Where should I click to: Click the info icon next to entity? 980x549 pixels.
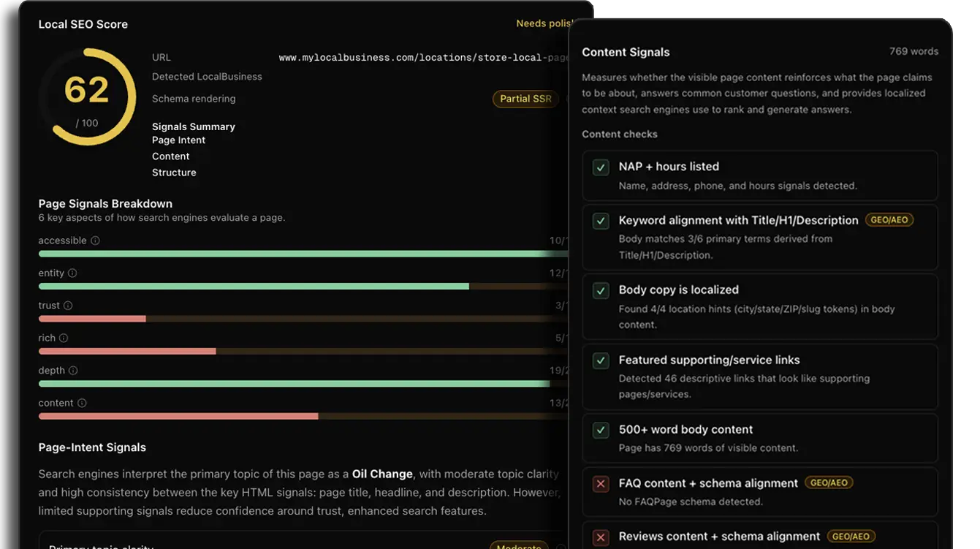[72, 273]
